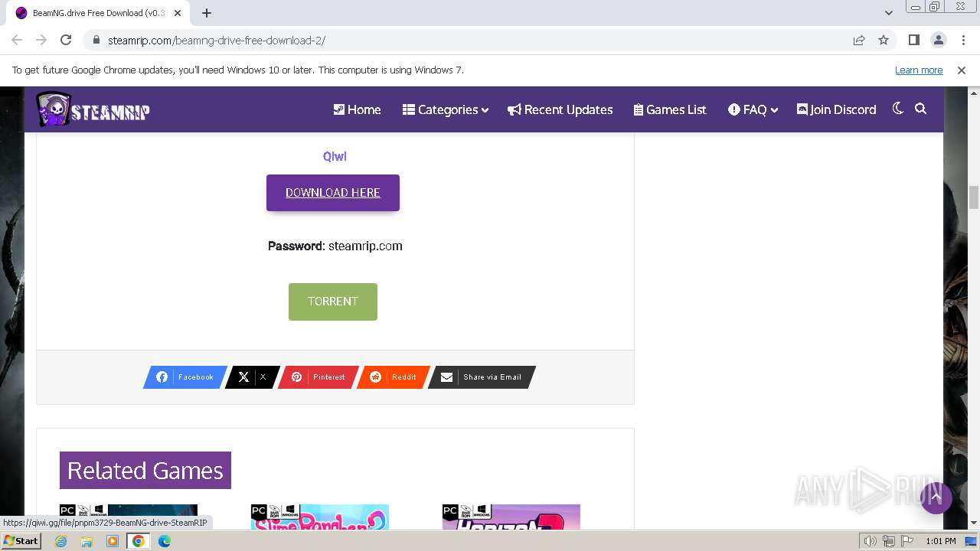The width and height of the screenshot is (980, 551).
Task: Reload the current page
Action: coord(66,40)
